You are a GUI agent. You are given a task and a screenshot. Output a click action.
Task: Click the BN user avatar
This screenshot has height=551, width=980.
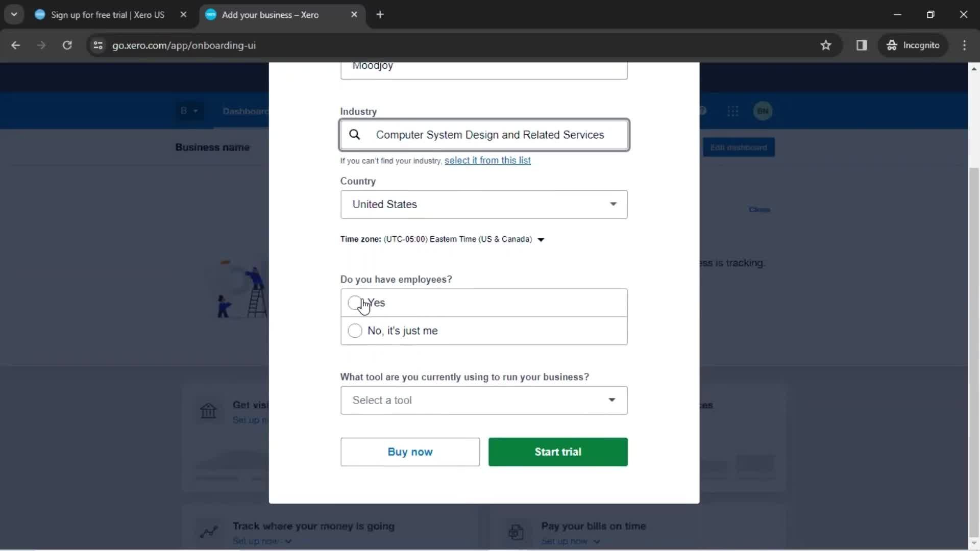click(x=763, y=111)
